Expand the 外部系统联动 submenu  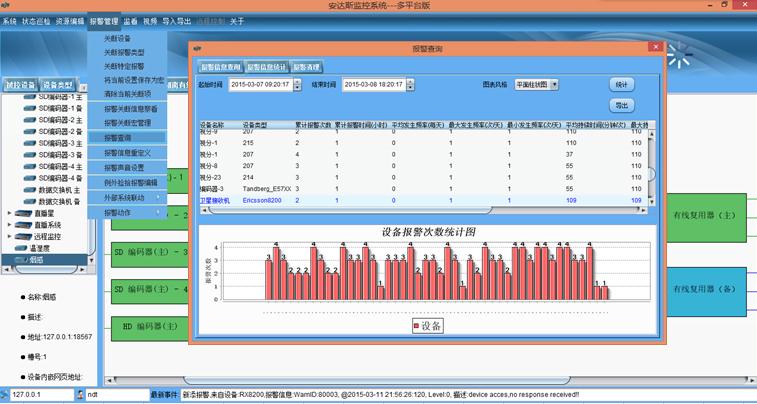click(x=158, y=198)
